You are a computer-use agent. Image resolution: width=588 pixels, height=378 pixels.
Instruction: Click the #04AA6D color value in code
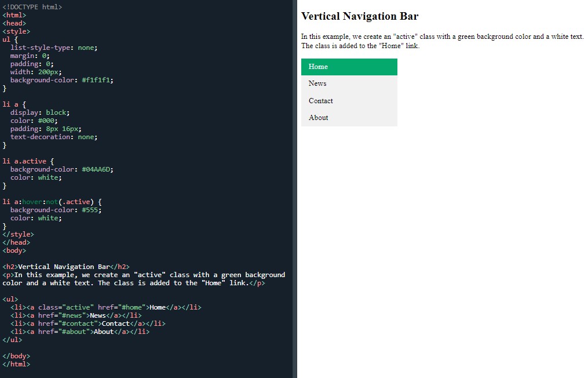point(97,169)
